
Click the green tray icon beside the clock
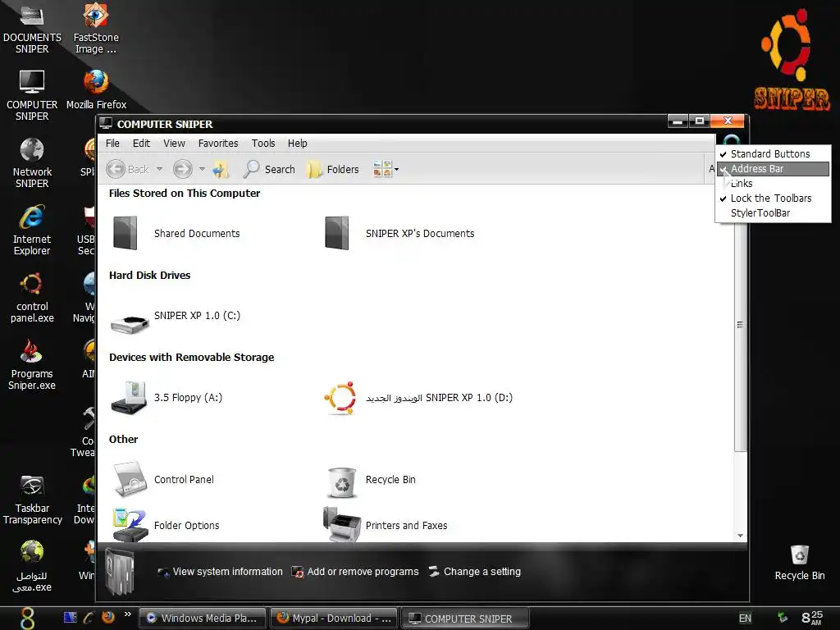pos(782,618)
